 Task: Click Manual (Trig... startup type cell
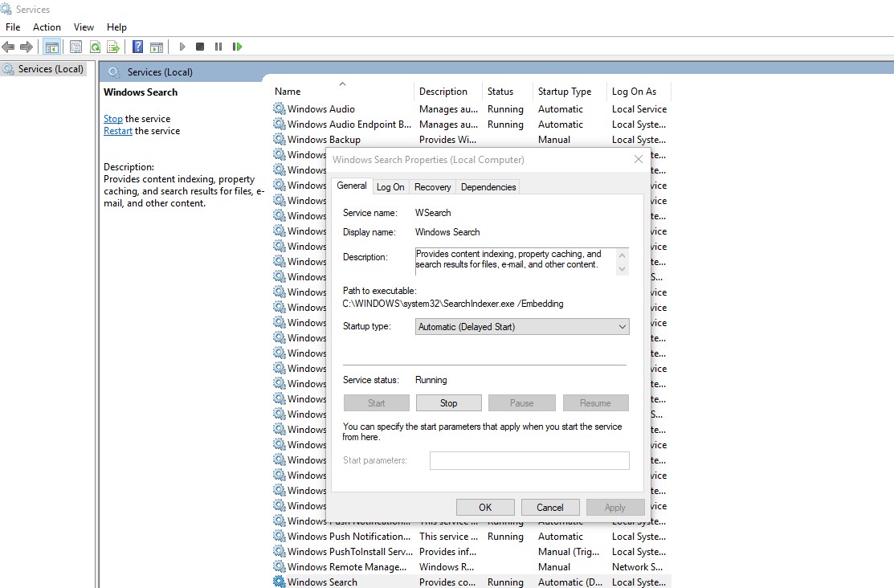(569, 552)
